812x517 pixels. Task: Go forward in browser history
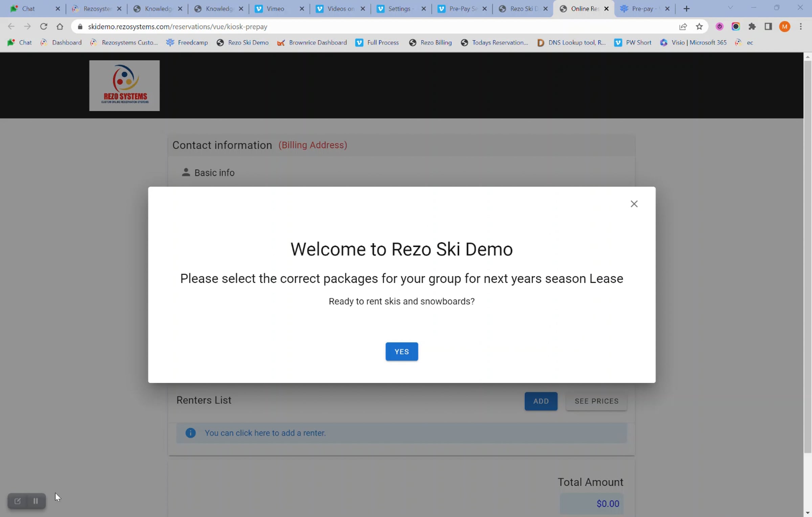(27, 26)
